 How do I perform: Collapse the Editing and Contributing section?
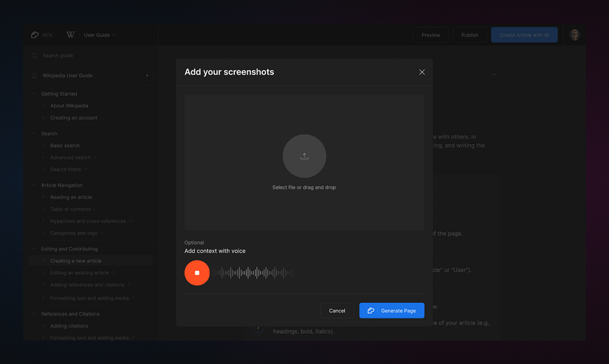pyautogui.click(x=34, y=249)
